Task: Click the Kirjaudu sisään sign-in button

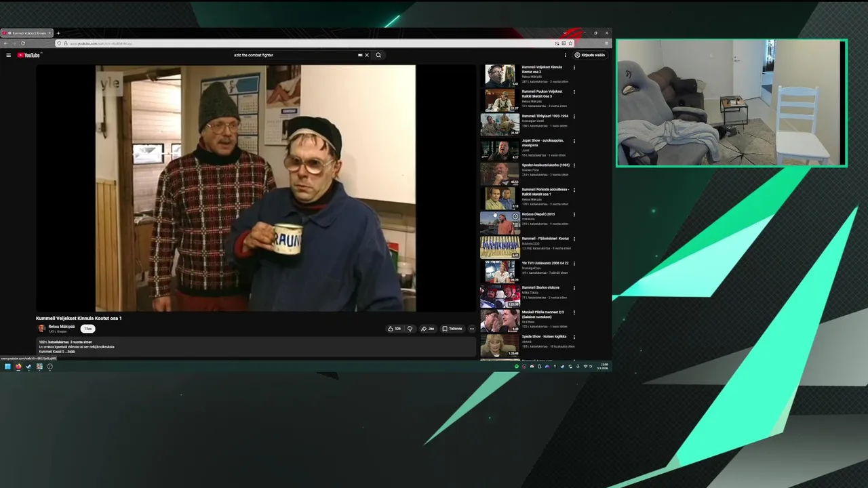Action: coord(590,55)
